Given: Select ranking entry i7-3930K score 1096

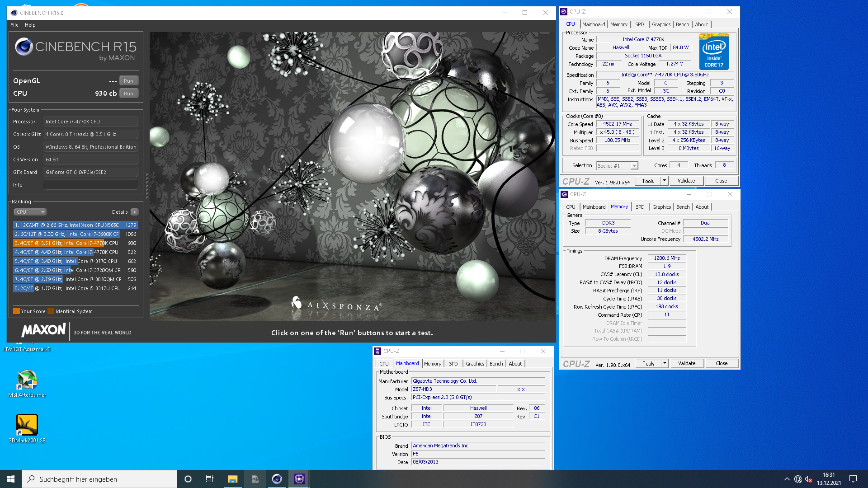Looking at the screenshot, I should (75, 234).
